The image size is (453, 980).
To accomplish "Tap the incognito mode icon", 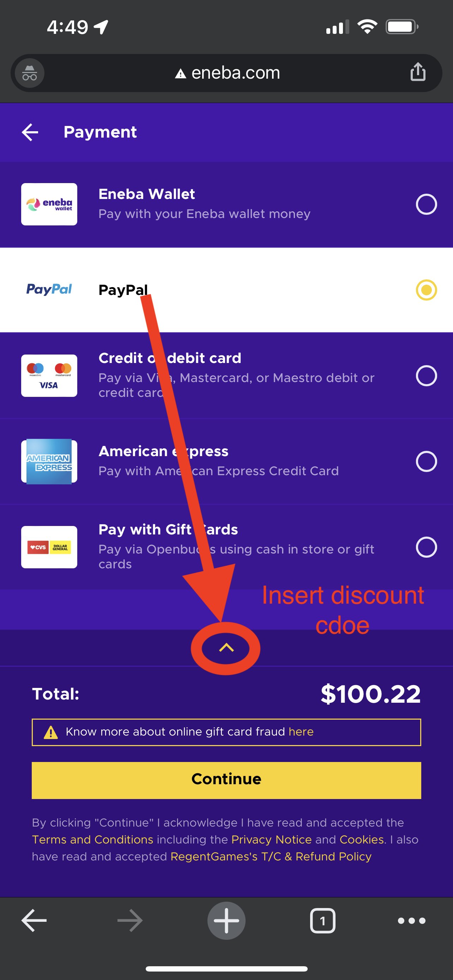I will point(30,73).
